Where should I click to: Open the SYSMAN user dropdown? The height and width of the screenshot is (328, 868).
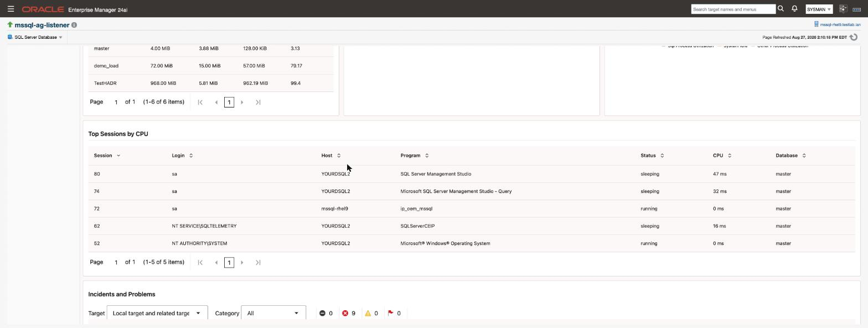tap(819, 9)
